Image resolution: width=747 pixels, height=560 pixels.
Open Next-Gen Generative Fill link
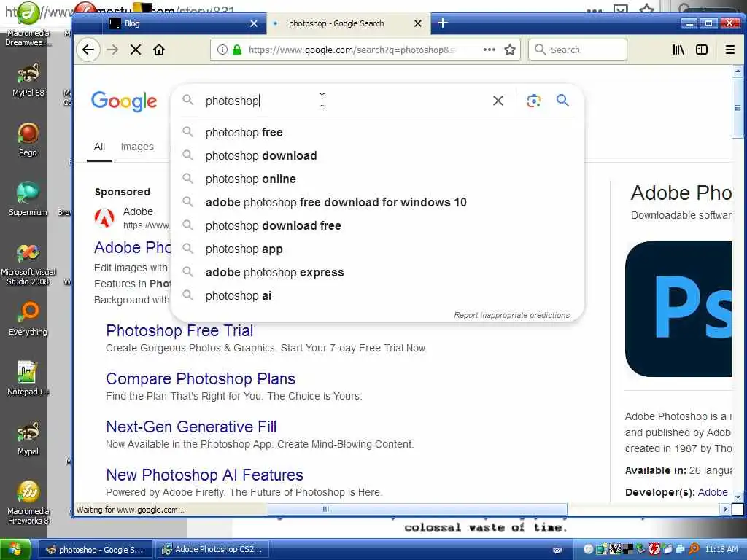pos(191,427)
